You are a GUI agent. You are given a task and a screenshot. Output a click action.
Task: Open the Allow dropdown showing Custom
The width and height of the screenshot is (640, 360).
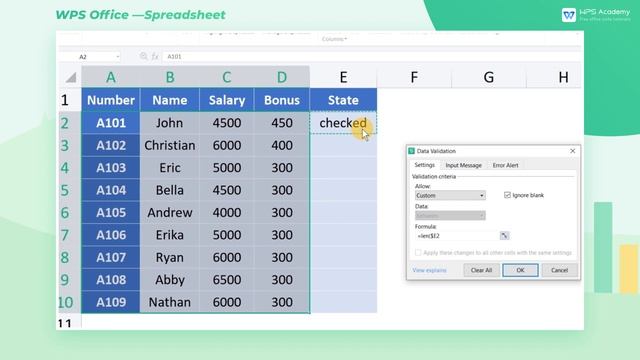pyautogui.click(x=450, y=196)
